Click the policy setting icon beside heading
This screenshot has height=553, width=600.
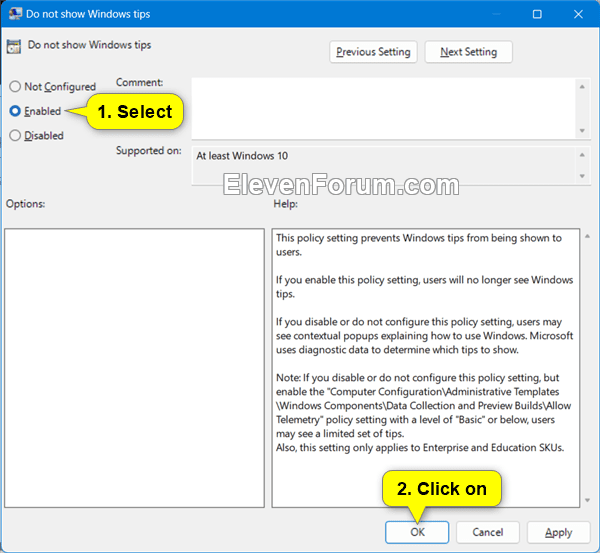point(14,47)
